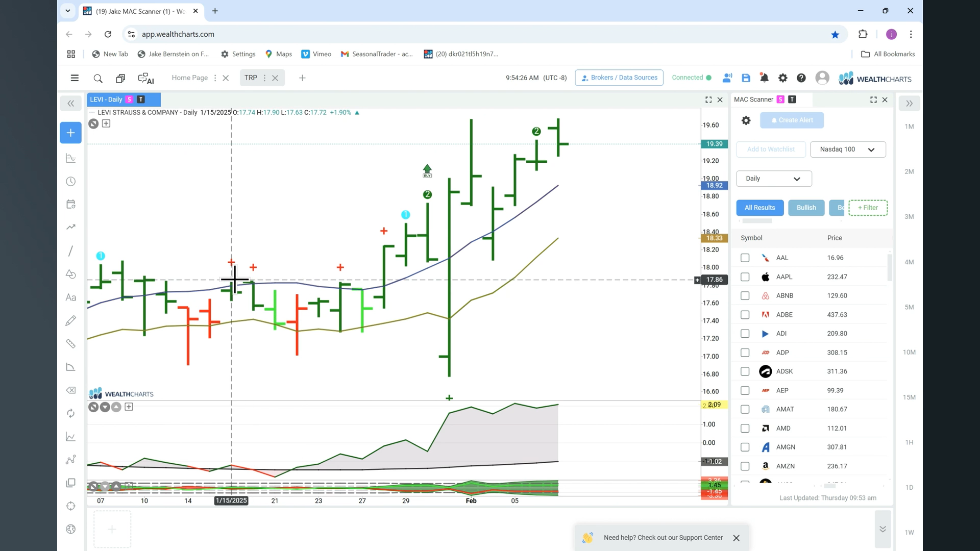
Task: Click the BUY arrow signal on chart
Action: 427,171
